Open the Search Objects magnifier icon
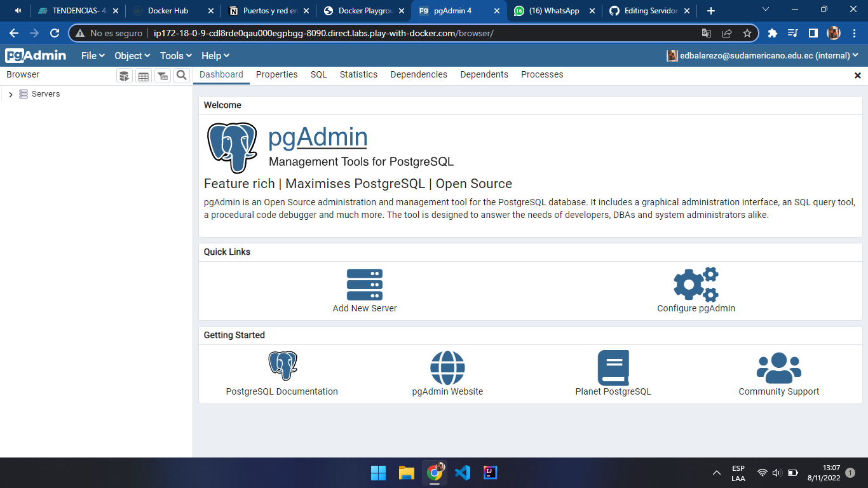Screen dimensions: 868x488 point(182,76)
